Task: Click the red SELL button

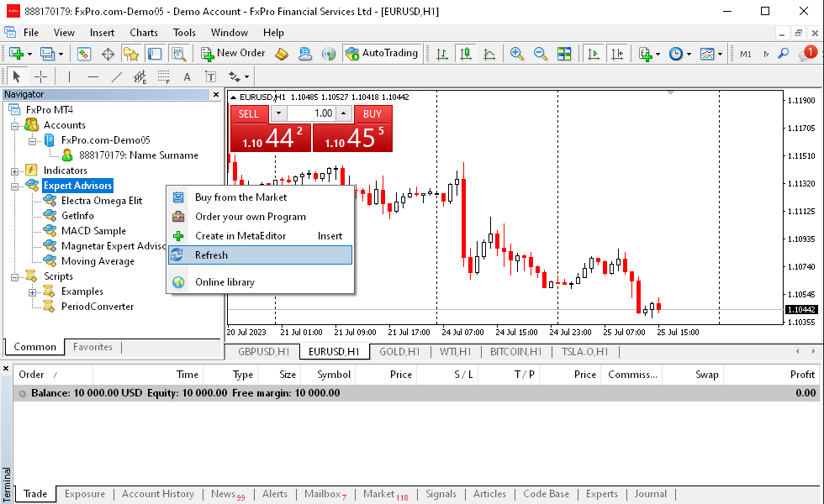Action: pyautogui.click(x=249, y=114)
